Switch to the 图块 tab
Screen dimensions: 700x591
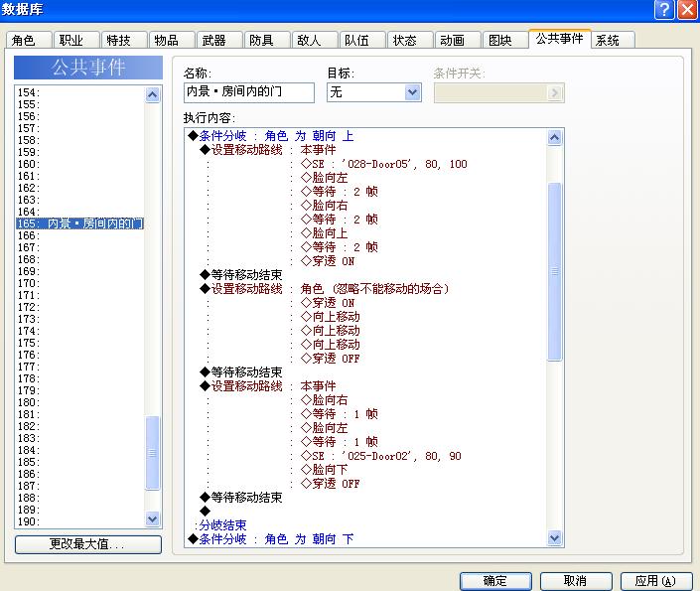(505, 40)
